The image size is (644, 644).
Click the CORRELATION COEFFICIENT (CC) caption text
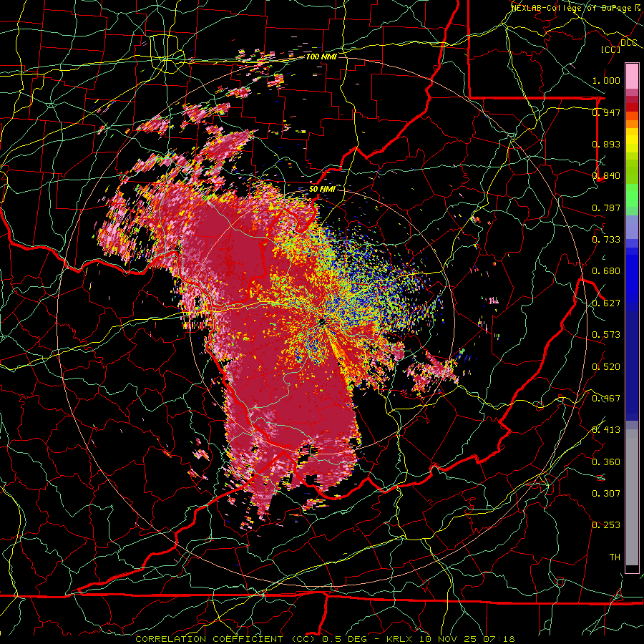point(226,639)
